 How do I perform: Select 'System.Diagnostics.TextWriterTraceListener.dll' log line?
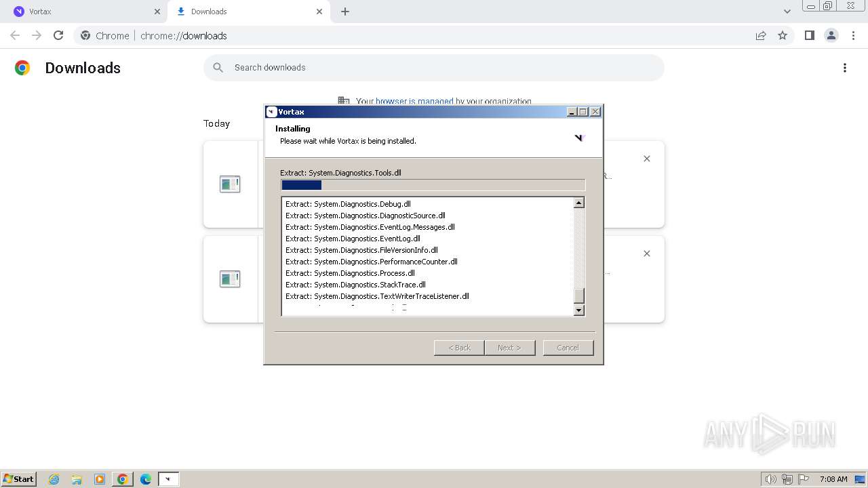tap(377, 296)
